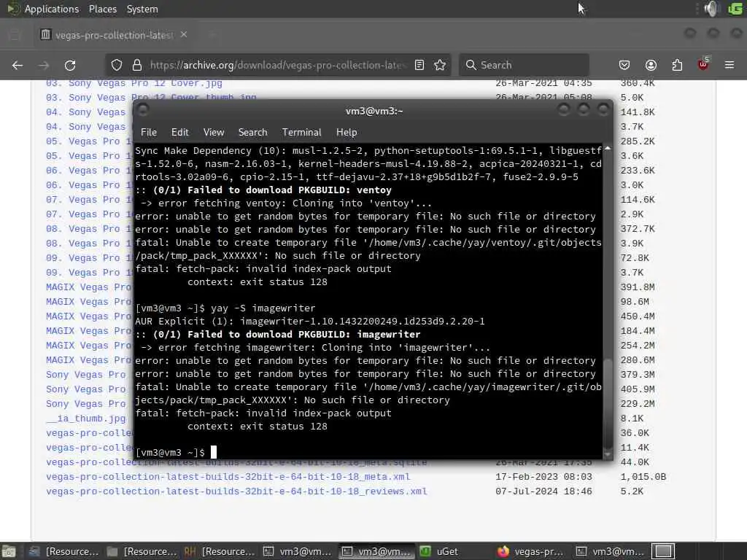Open the System menu in the top panel
This screenshot has width=747, height=560.
pyautogui.click(x=142, y=9)
